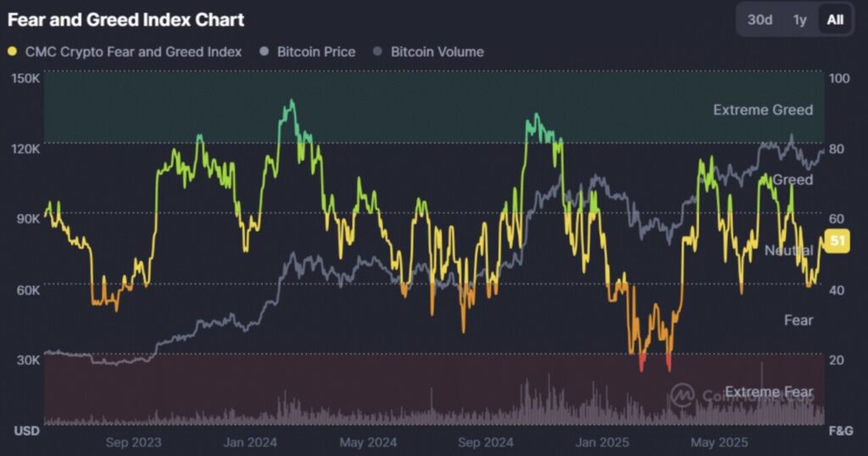Click the Fear and Greed Index Chart title
Screen dimensions: 868x456
point(125,19)
